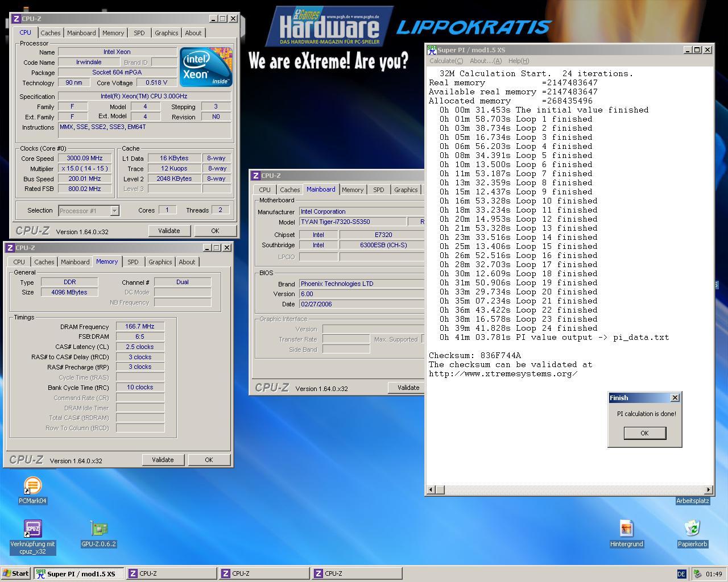Open SPD tab in top CPU-Z window
The width and height of the screenshot is (728, 582).
click(139, 33)
